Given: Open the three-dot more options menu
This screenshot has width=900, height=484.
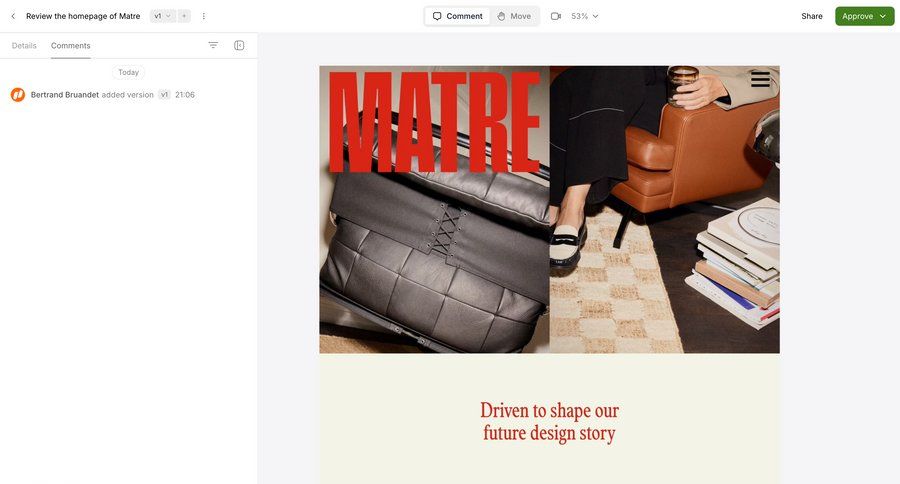Looking at the screenshot, I should tap(204, 16).
